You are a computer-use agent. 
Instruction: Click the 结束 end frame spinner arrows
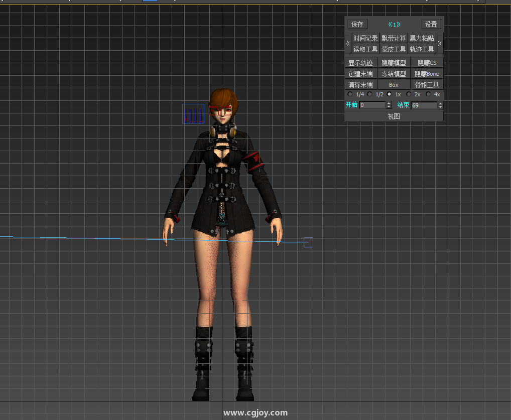pos(440,105)
